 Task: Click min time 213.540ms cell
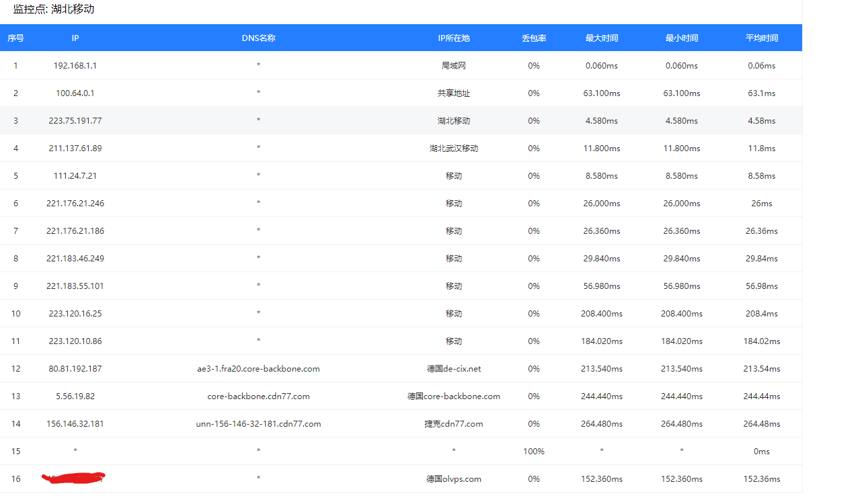(x=682, y=369)
